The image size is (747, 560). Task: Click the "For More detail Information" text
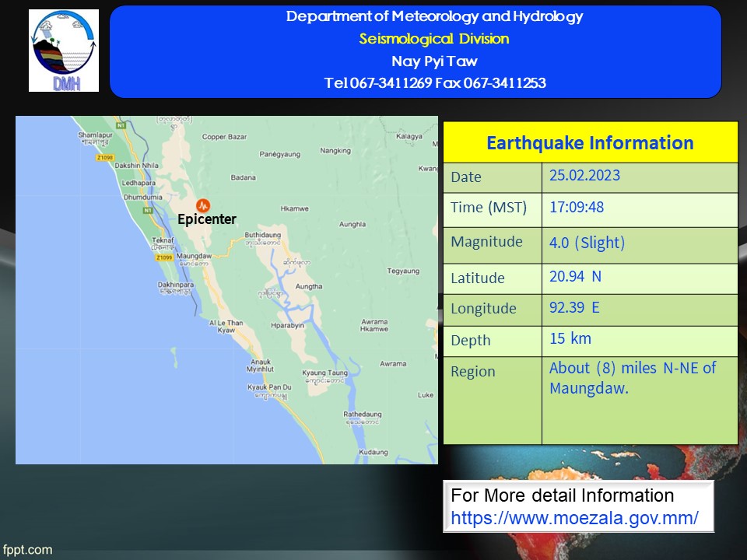(562, 495)
